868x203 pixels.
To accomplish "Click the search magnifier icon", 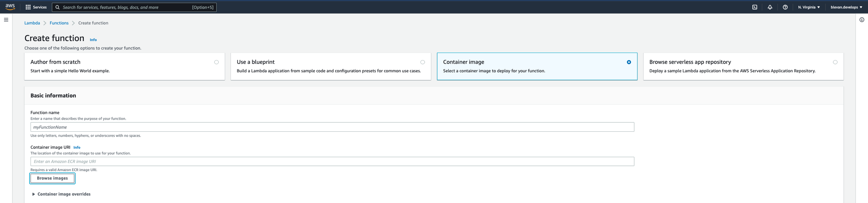I will 58,7.
